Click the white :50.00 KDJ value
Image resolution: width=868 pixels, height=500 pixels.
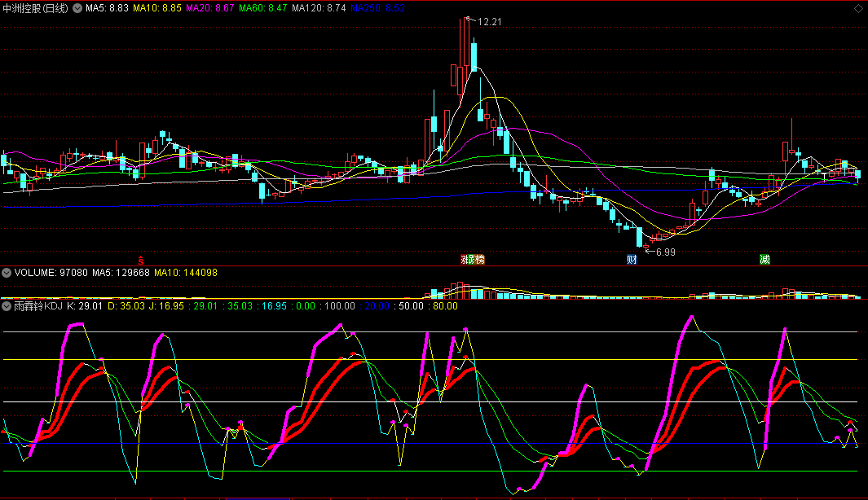pyautogui.click(x=408, y=306)
